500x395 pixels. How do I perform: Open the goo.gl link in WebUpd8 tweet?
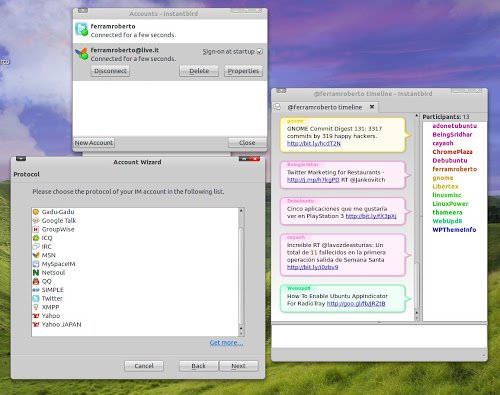(x=356, y=303)
